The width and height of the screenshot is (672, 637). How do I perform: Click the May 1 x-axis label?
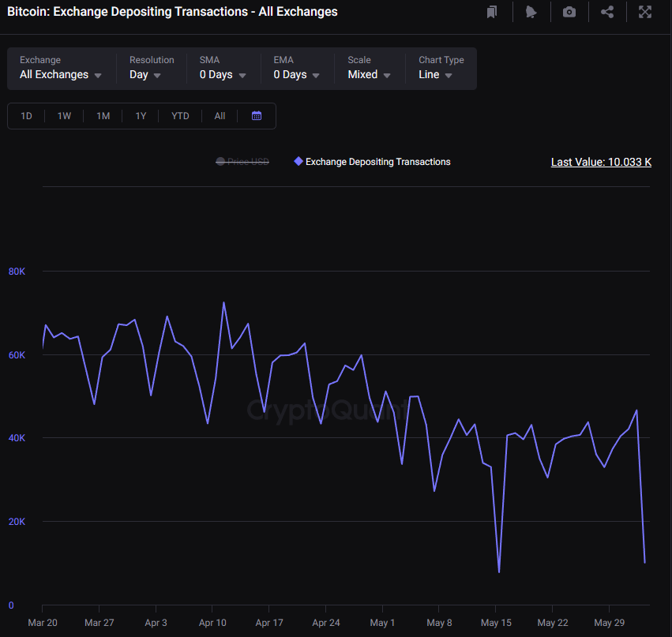382,623
